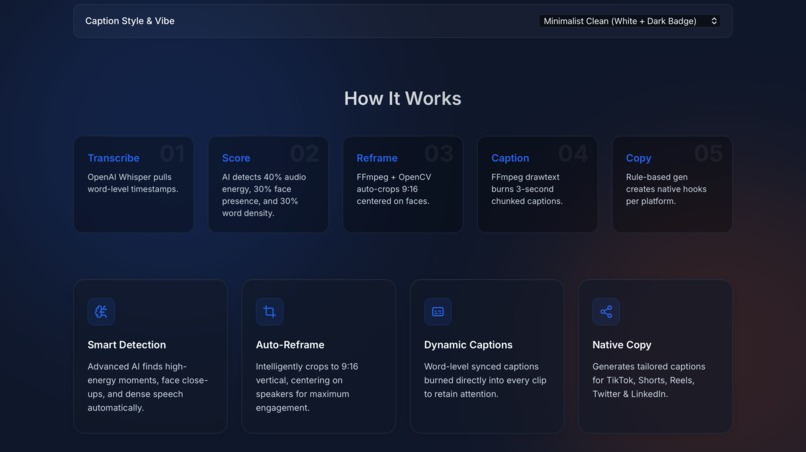Click the dropdown chevron arrows on Minimalist Clean
The image size is (806, 452).
coord(714,21)
